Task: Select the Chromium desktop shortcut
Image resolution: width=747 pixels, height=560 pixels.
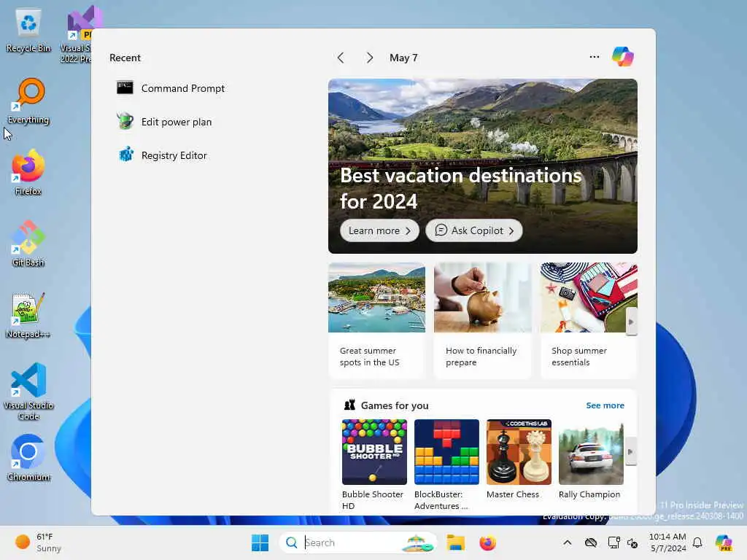Action: coord(28,458)
